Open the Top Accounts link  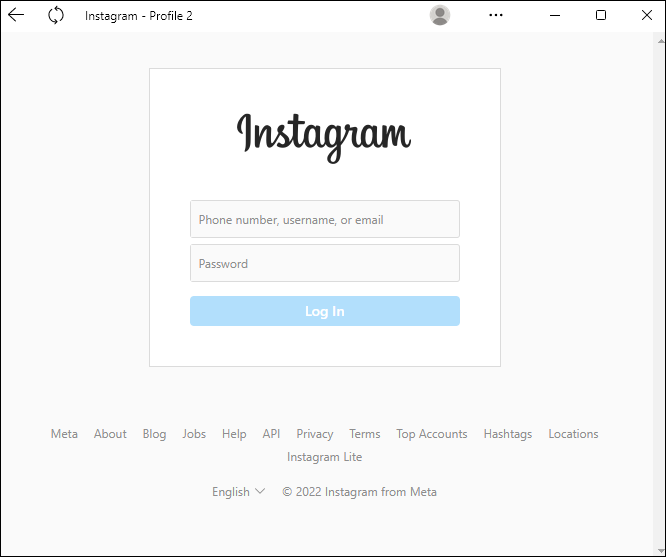tap(432, 434)
